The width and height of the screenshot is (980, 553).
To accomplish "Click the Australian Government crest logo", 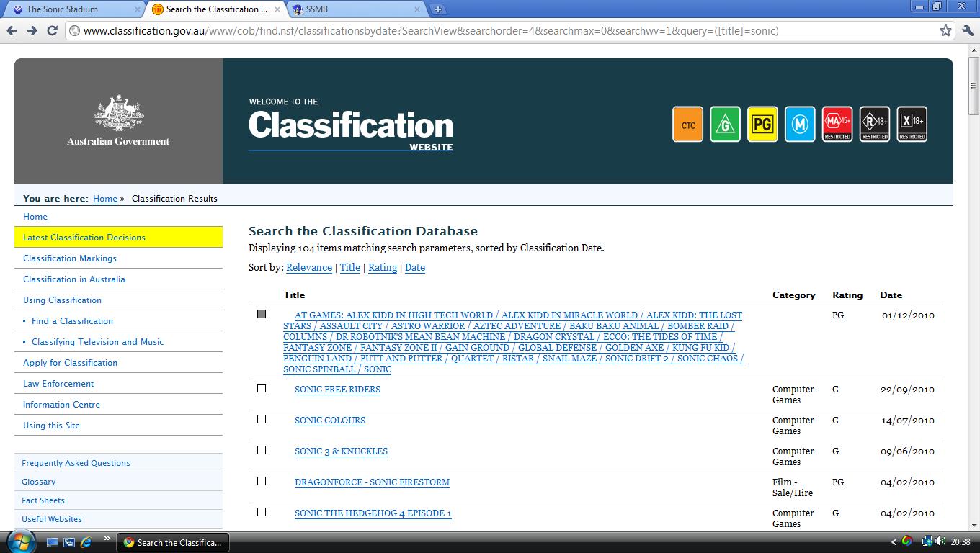I will [x=118, y=121].
